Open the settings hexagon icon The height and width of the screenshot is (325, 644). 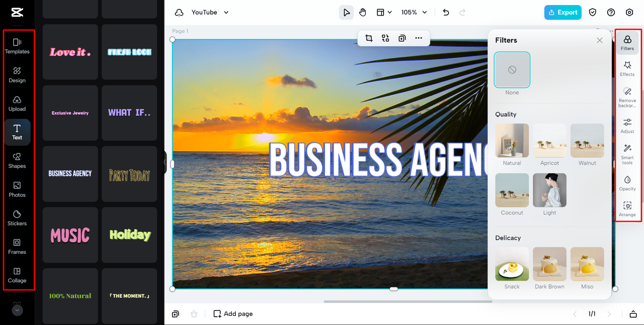[629, 13]
